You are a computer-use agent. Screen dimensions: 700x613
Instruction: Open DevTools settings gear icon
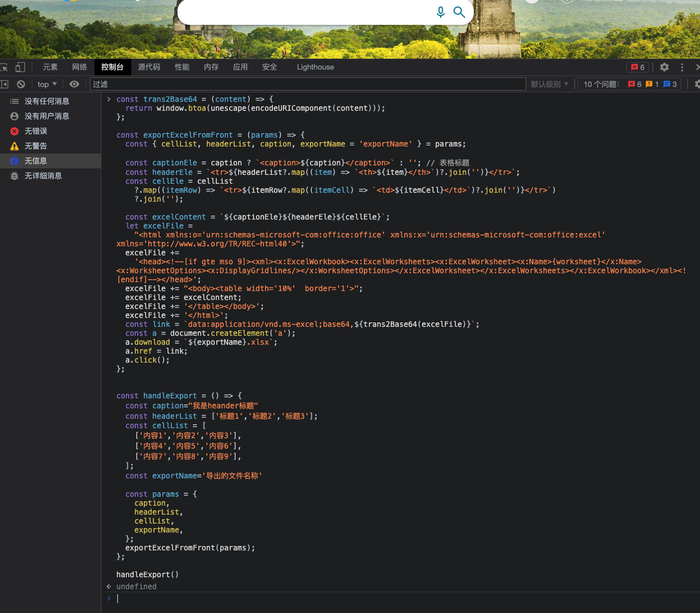pos(664,67)
